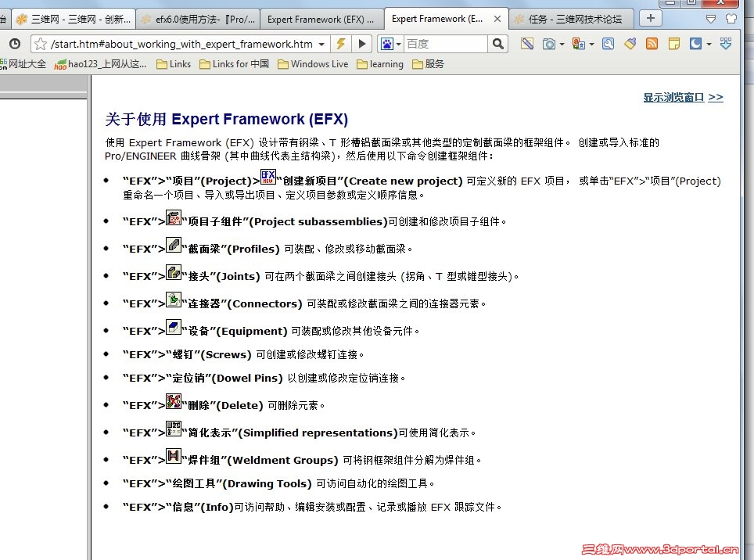This screenshot has width=754, height=560.
Task: Click the shirt skin icon by tabs
Action: pos(731,20)
